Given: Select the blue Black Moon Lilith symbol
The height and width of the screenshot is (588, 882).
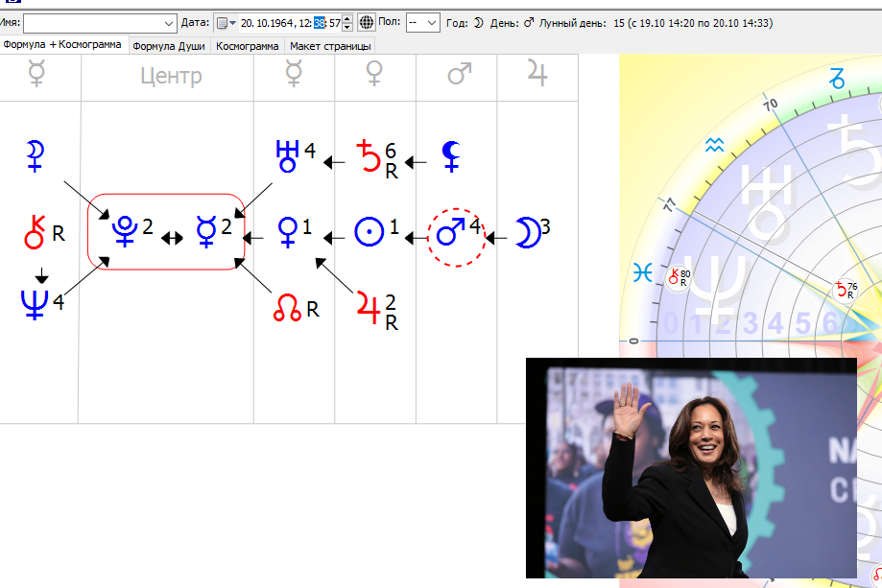Looking at the screenshot, I should 450,155.
